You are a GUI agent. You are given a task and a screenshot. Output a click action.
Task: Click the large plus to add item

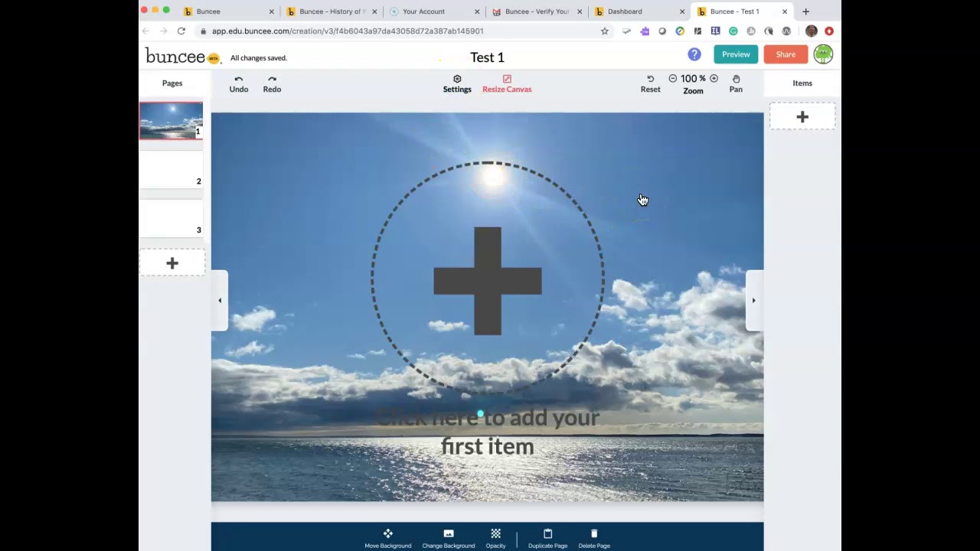[x=488, y=281]
